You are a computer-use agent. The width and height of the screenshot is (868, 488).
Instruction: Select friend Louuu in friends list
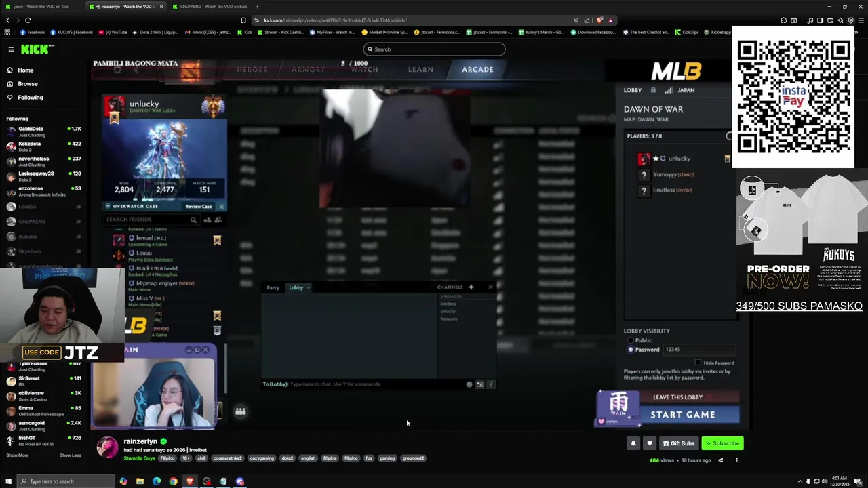point(166,256)
